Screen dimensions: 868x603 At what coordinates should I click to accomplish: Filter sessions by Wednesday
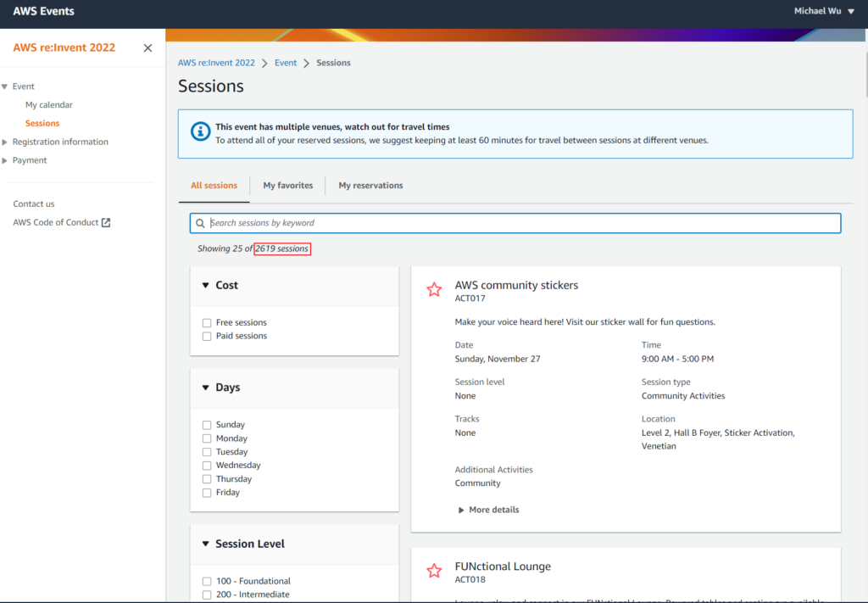click(207, 466)
